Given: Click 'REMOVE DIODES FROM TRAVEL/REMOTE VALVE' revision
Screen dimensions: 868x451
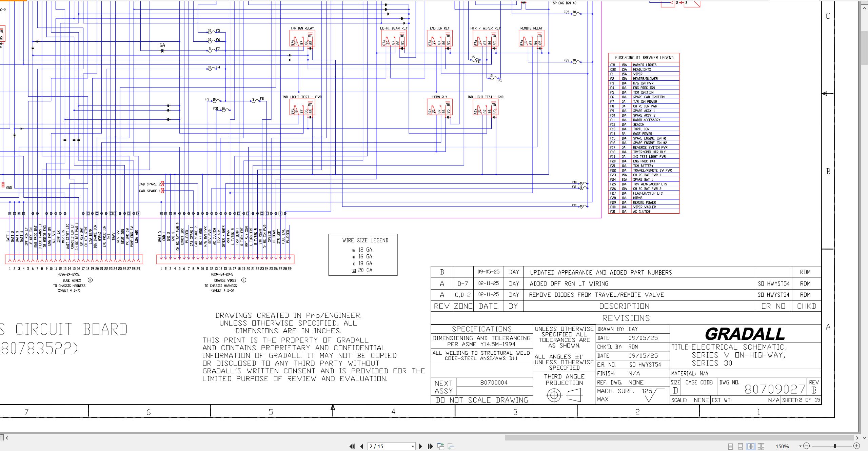Looking at the screenshot, I should [x=596, y=295].
